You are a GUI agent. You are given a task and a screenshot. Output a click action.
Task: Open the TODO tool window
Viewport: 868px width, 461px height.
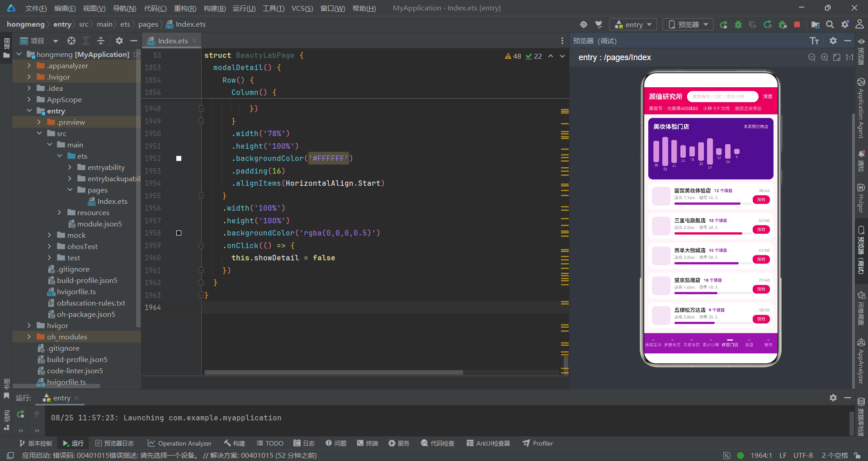270,443
